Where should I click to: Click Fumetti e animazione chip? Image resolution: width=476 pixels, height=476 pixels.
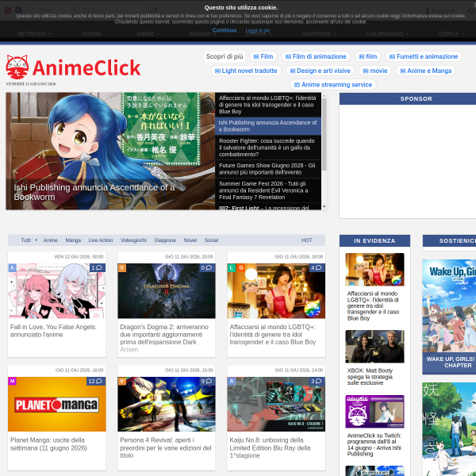point(424,56)
